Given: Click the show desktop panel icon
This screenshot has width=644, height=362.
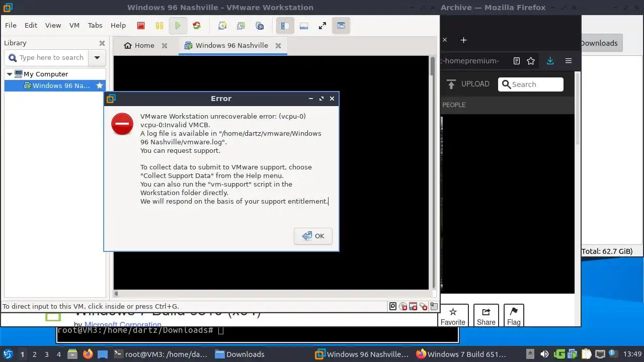Looking at the screenshot, I should tap(103, 354).
